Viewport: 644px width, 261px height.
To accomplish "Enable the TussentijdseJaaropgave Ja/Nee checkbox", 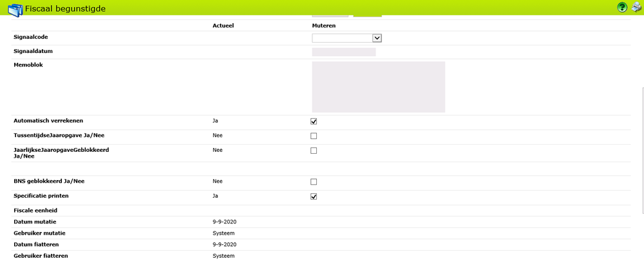I will pos(314,136).
